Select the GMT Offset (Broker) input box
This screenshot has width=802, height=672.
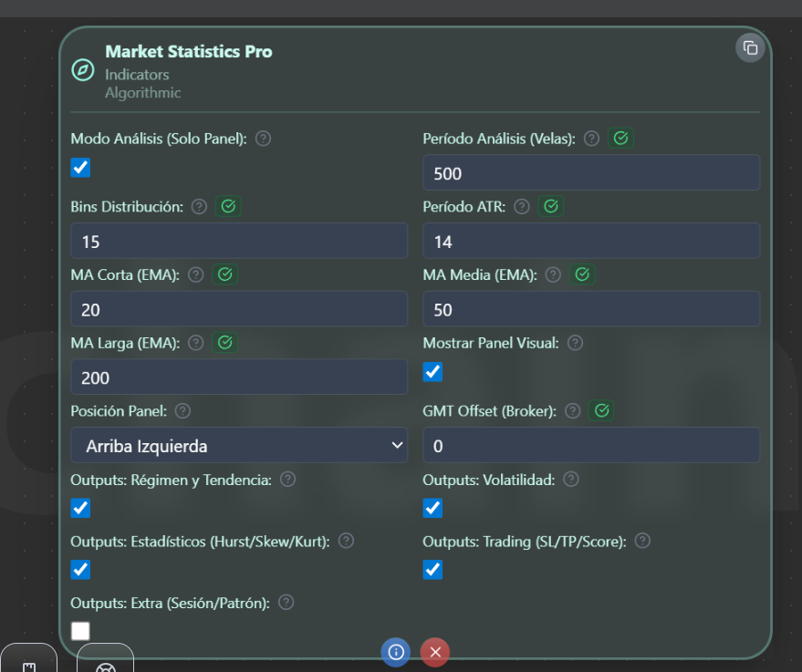click(x=591, y=446)
